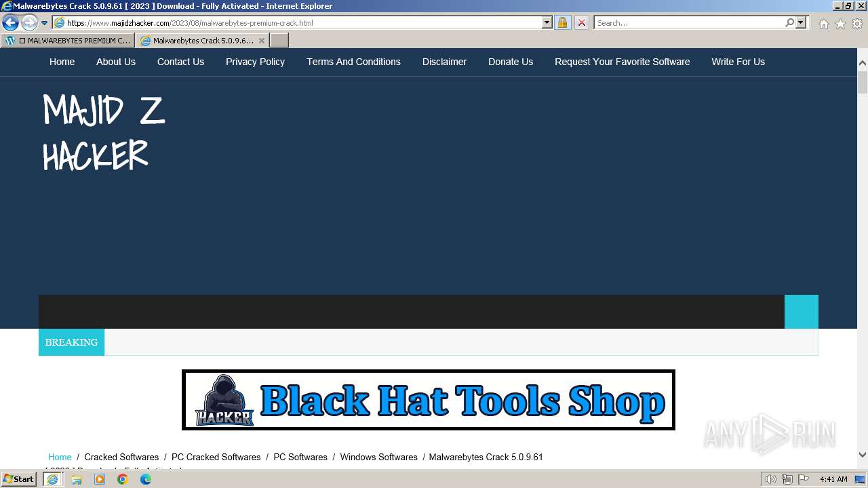Viewport: 868px width, 488px height.
Task: Switch to MALWAREBYTES PREMIUM C... tab
Action: (68, 41)
